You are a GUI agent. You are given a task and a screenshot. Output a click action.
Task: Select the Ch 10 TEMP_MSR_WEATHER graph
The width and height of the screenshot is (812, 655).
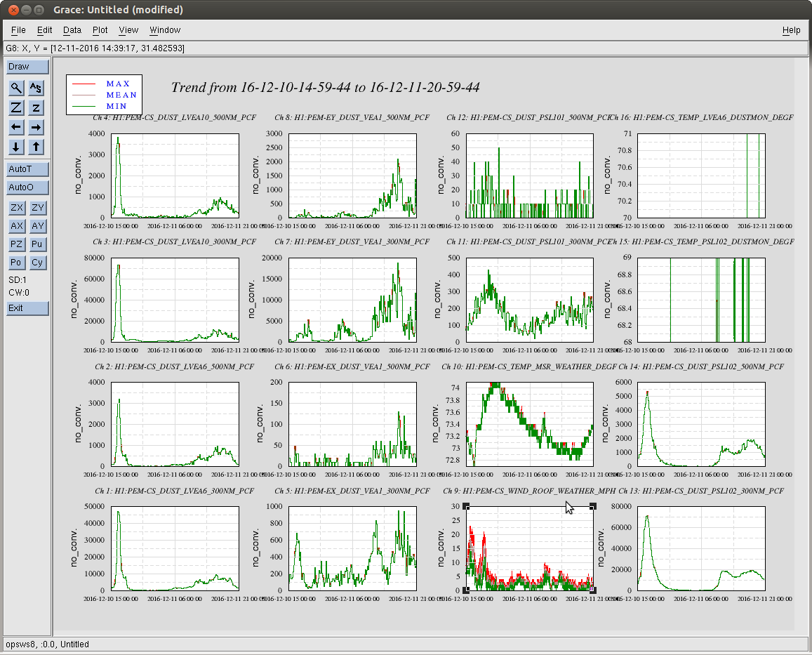tap(530, 425)
